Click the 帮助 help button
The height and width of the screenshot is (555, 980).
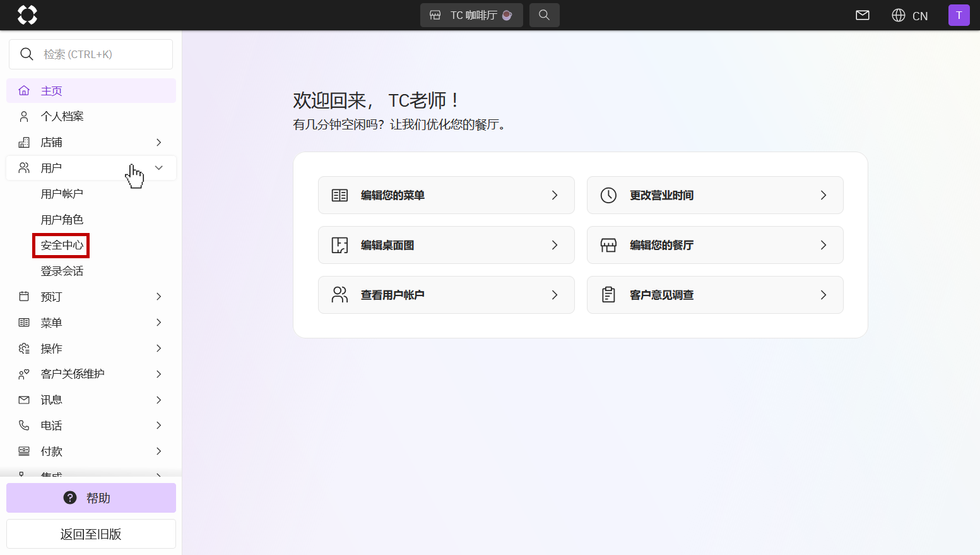pyautogui.click(x=91, y=498)
